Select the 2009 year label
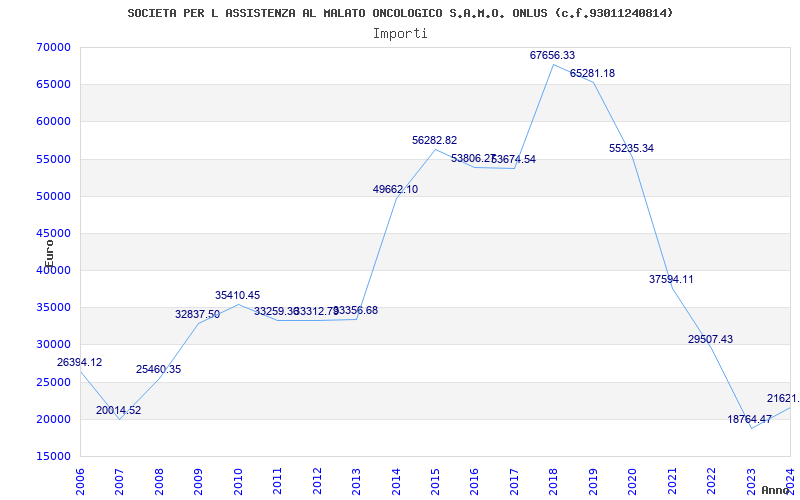 point(198,481)
